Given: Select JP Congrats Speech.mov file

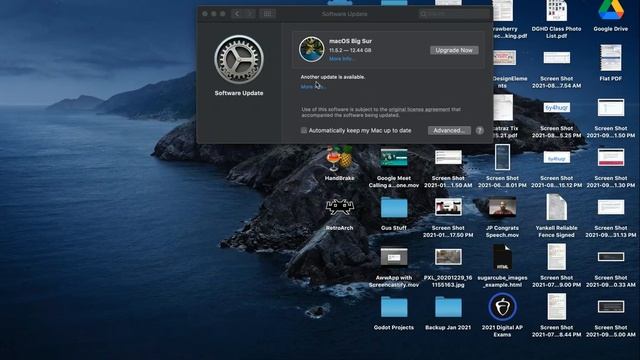Looking at the screenshot, I should [x=502, y=208].
